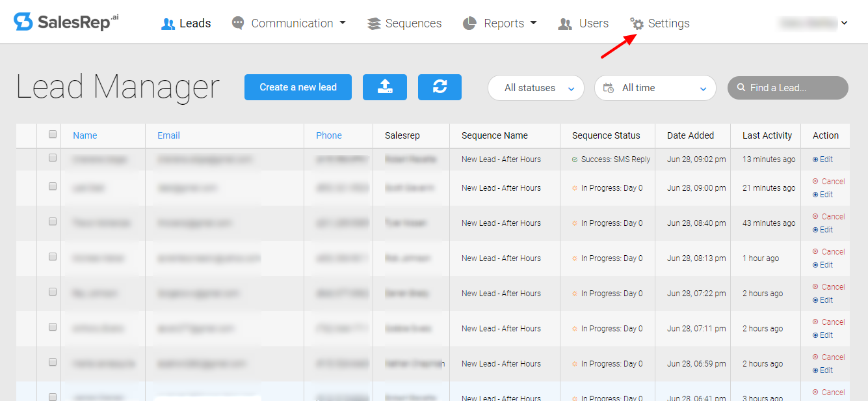
Task: Check the lead added Jun 28, 07:22 pm
Action: pos(53,292)
